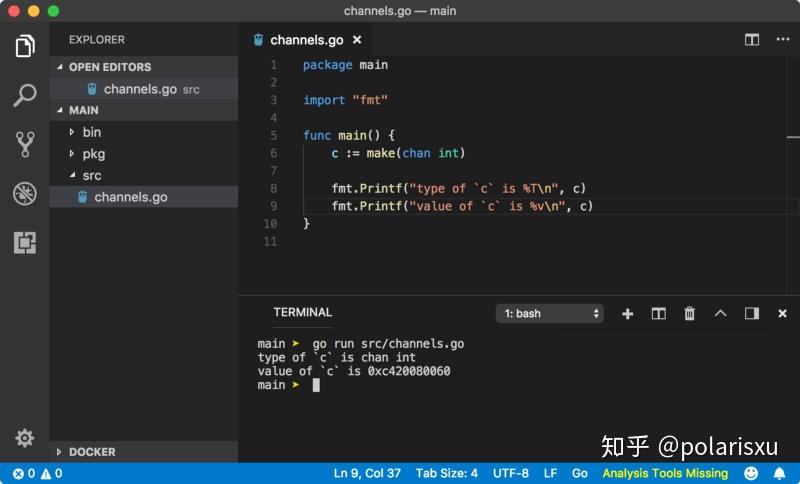Click the EXPLORER panel title
800x484 pixels.
(96, 40)
